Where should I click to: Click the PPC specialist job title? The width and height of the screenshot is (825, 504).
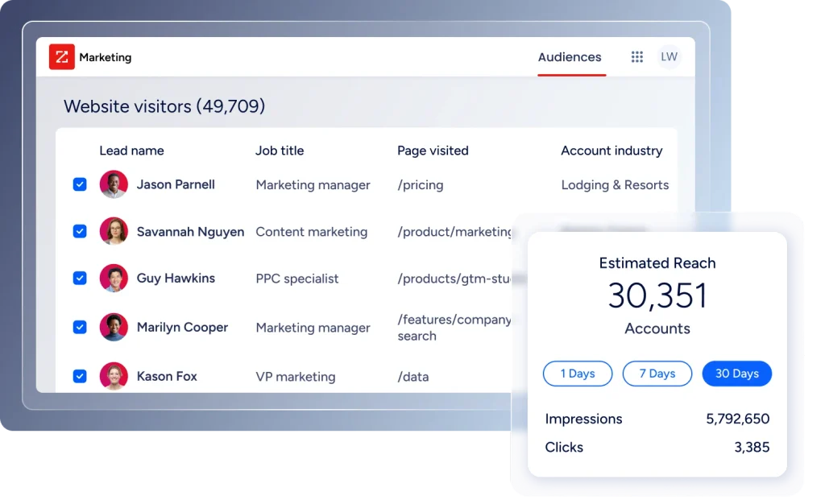297,279
